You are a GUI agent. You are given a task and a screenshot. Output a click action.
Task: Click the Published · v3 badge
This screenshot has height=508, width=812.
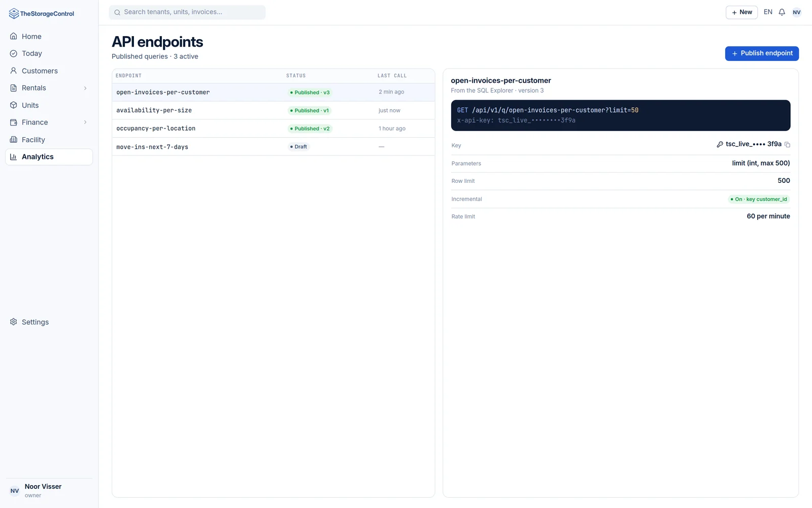coord(310,92)
